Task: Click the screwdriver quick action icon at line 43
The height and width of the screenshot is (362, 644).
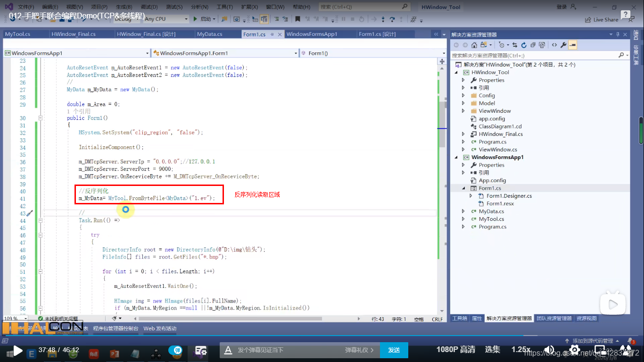Action: [x=29, y=213]
